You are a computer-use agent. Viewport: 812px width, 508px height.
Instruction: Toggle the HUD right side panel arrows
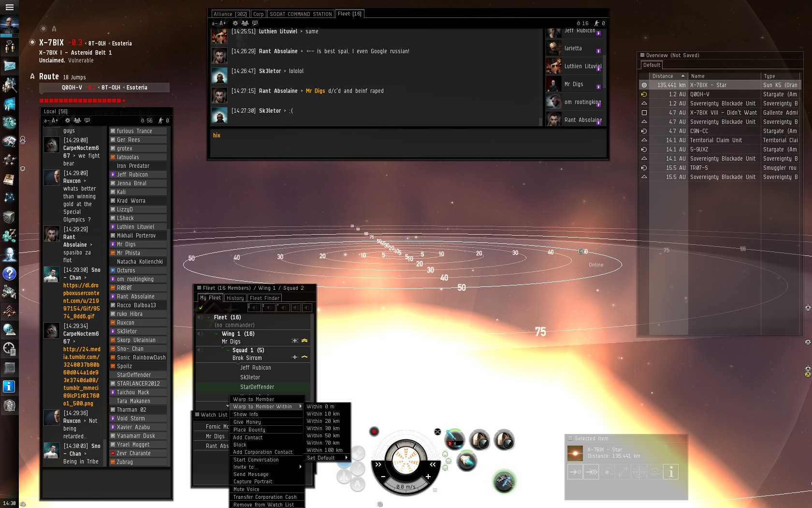433,464
